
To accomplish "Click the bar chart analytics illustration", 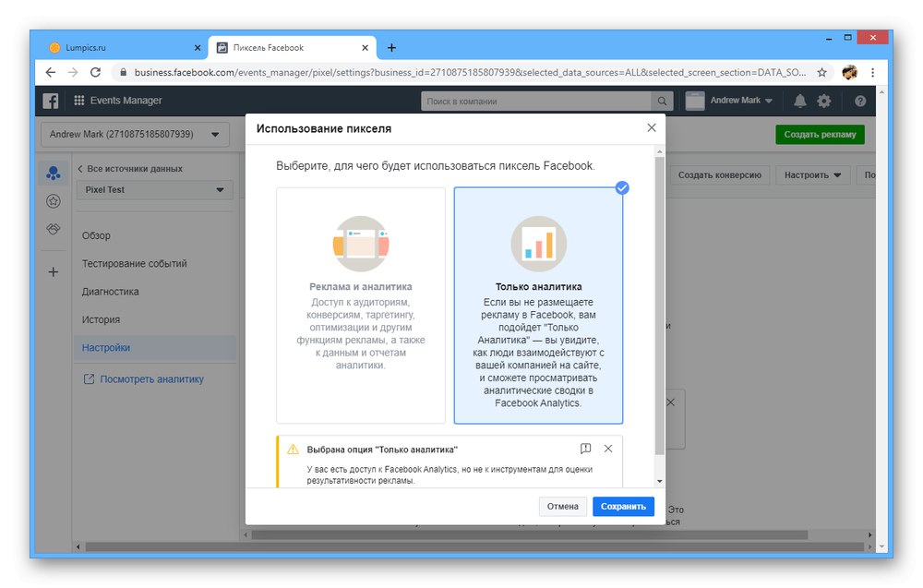I will (539, 244).
